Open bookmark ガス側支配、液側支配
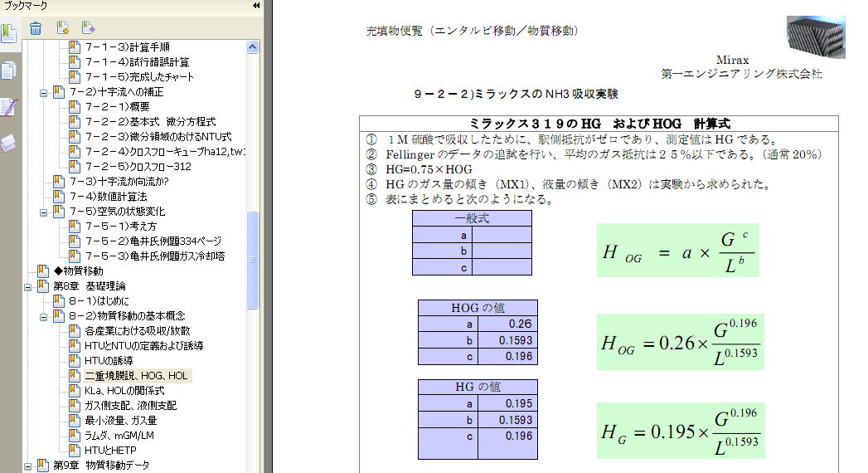 [x=131, y=406]
